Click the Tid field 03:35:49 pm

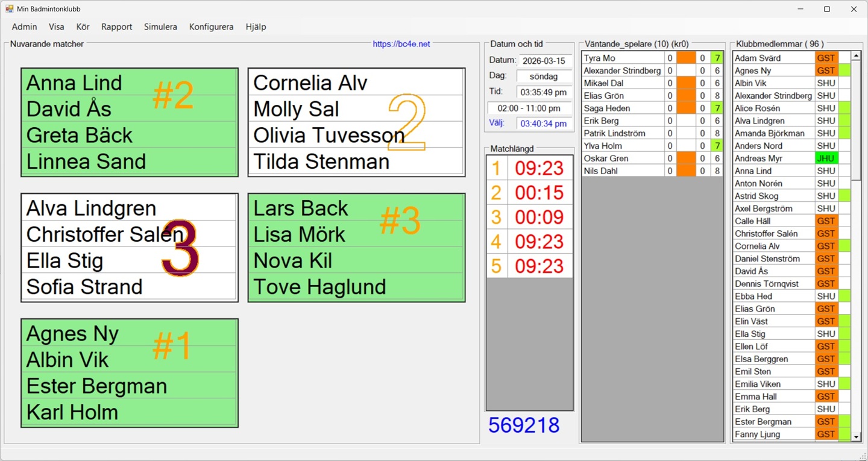pyautogui.click(x=544, y=92)
